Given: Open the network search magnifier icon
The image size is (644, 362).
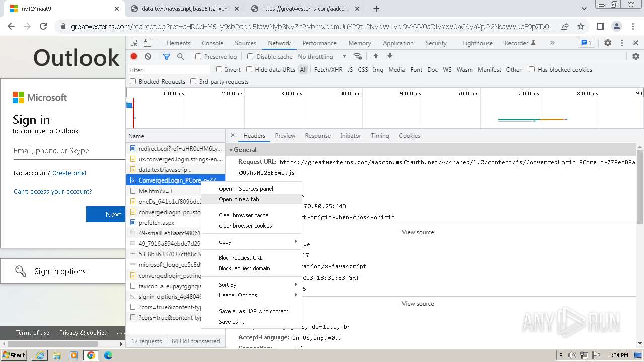Looking at the screenshot, I should tap(180, 57).
